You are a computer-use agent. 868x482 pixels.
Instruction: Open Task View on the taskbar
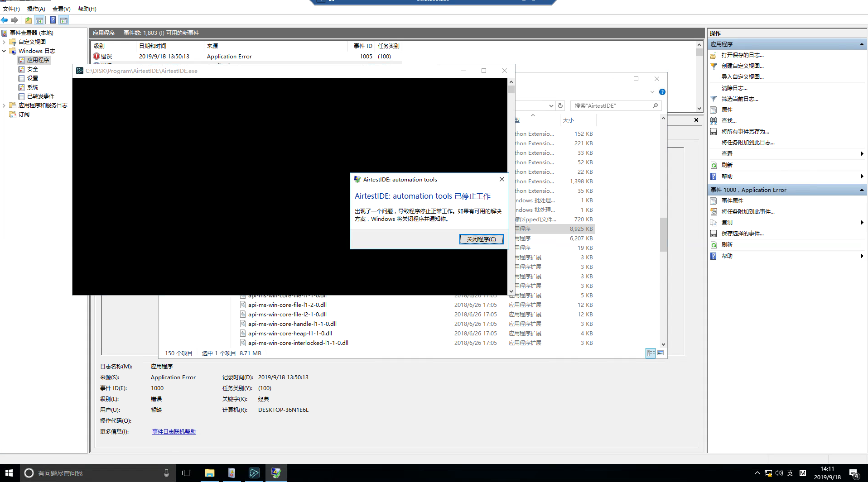[187, 473]
